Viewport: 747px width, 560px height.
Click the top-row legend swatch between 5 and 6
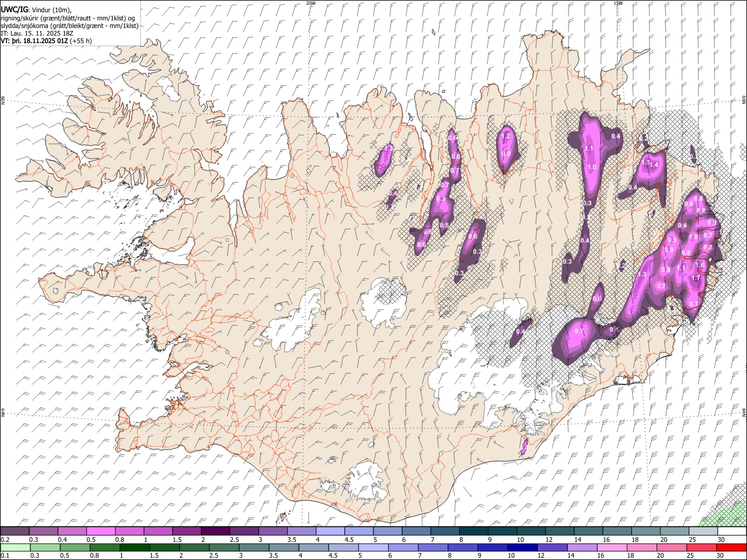pos(387,531)
